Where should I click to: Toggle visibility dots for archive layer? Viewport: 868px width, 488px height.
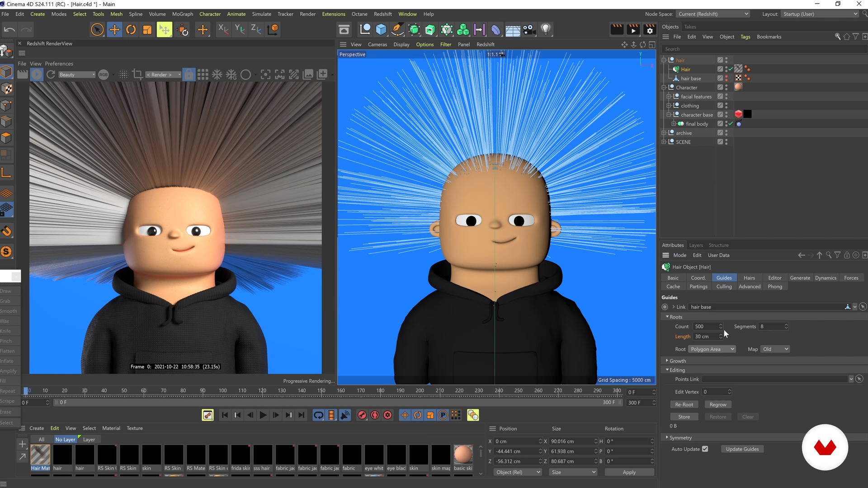(726, 133)
